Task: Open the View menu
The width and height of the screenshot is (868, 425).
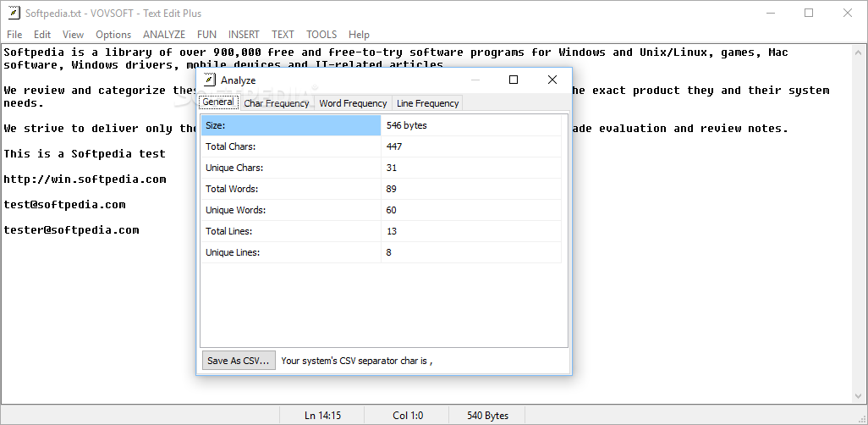Action: click(x=73, y=35)
